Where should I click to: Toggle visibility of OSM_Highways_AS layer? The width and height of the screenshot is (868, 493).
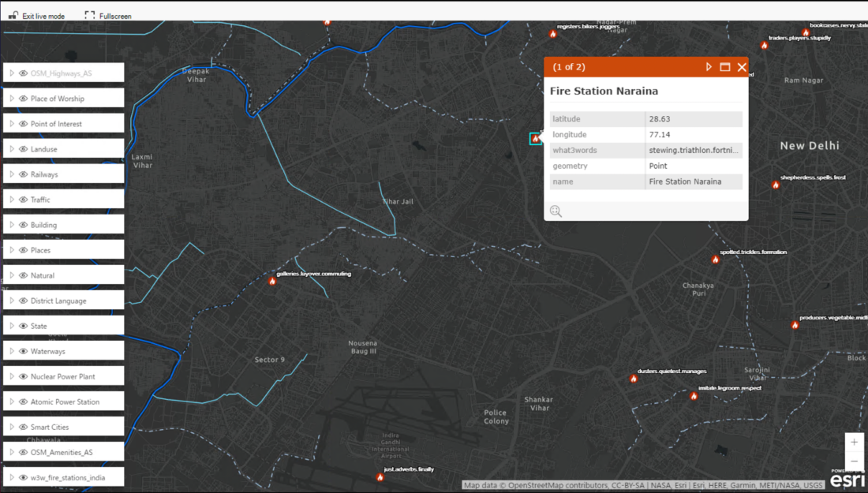pos(23,73)
